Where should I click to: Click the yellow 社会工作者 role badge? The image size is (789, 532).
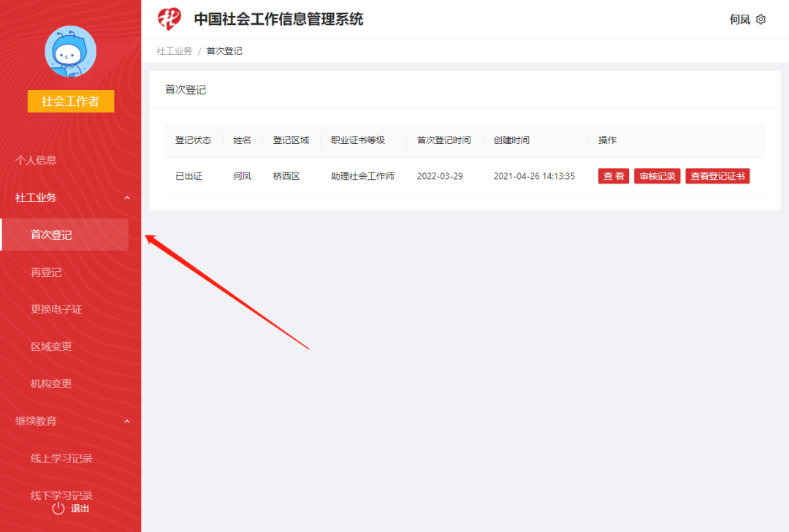click(x=70, y=102)
